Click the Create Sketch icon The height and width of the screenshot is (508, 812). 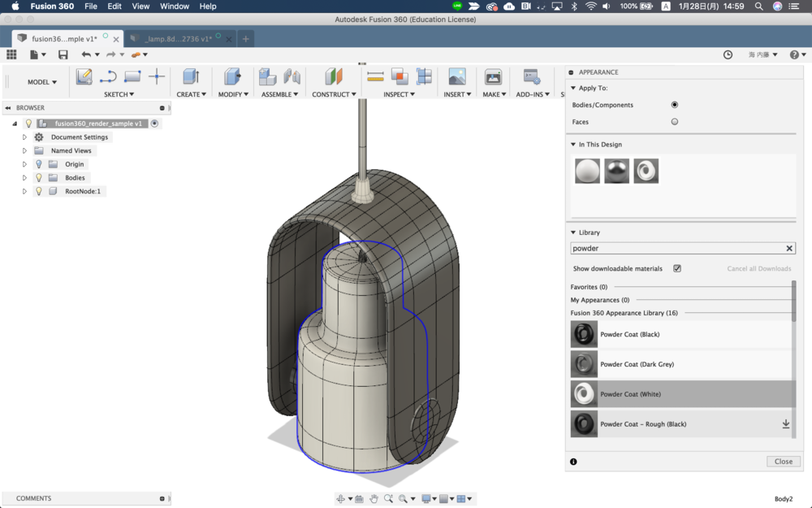[x=84, y=76]
